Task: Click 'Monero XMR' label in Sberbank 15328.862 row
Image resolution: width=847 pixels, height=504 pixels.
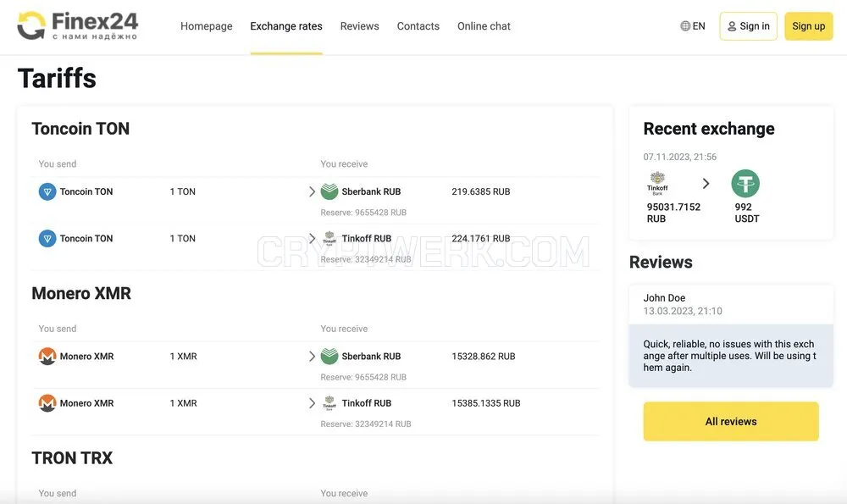Action: click(x=86, y=357)
